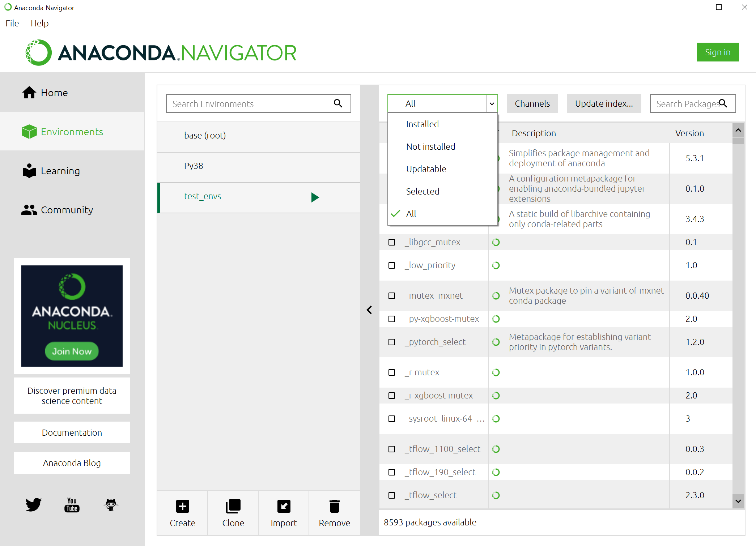Image resolution: width=756 pixels, height=546 pixels.
Task: Click the Twitter bird icon
Action: [x=33, y=504]
